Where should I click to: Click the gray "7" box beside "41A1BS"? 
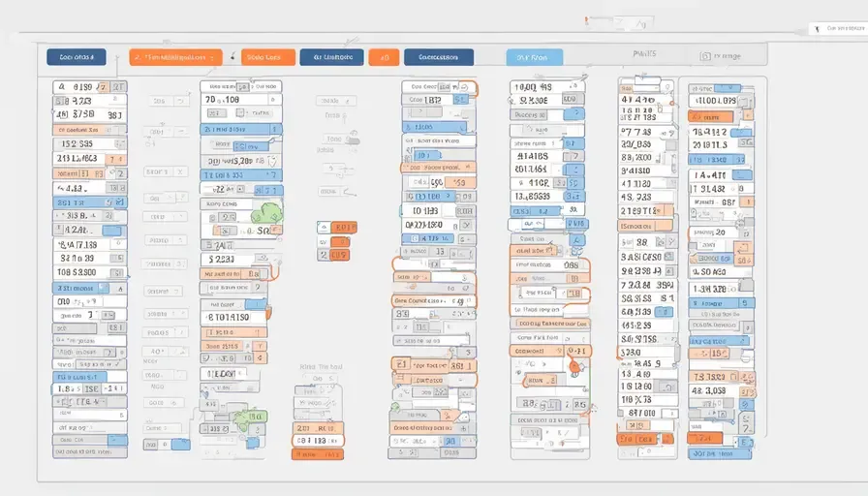click(574, 157)
